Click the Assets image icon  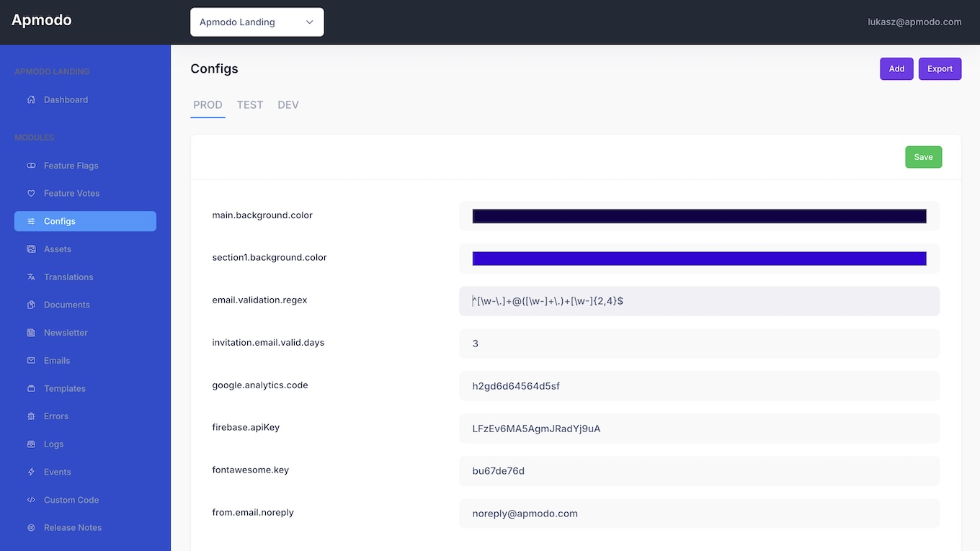point(31,249)
